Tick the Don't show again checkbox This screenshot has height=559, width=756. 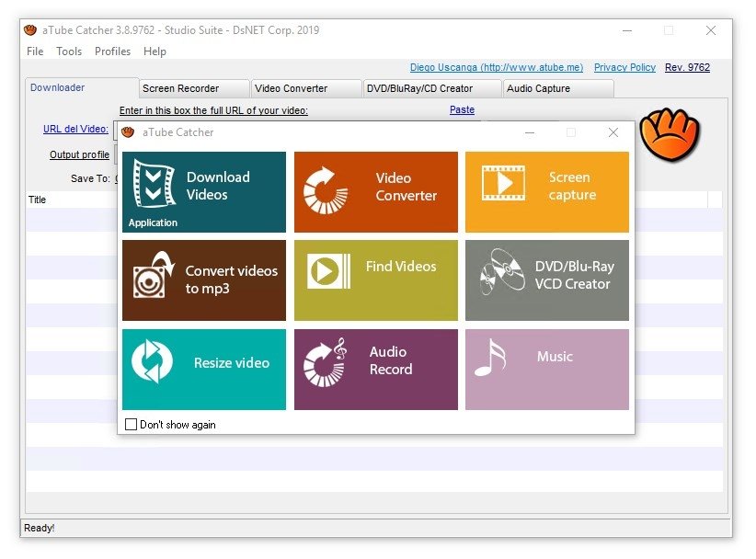click(x=131, y=424)
